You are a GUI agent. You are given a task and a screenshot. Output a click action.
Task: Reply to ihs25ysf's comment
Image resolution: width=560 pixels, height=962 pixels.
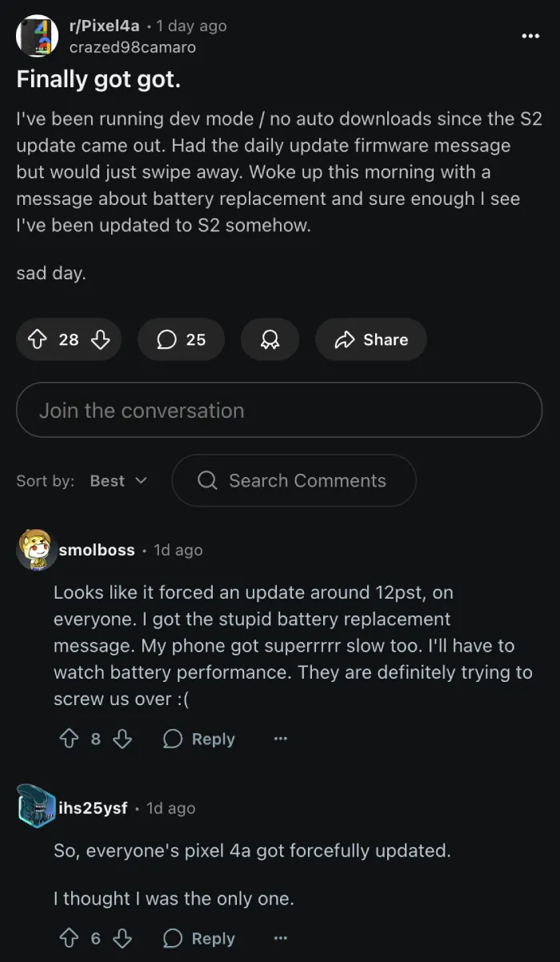click(198, 938)
